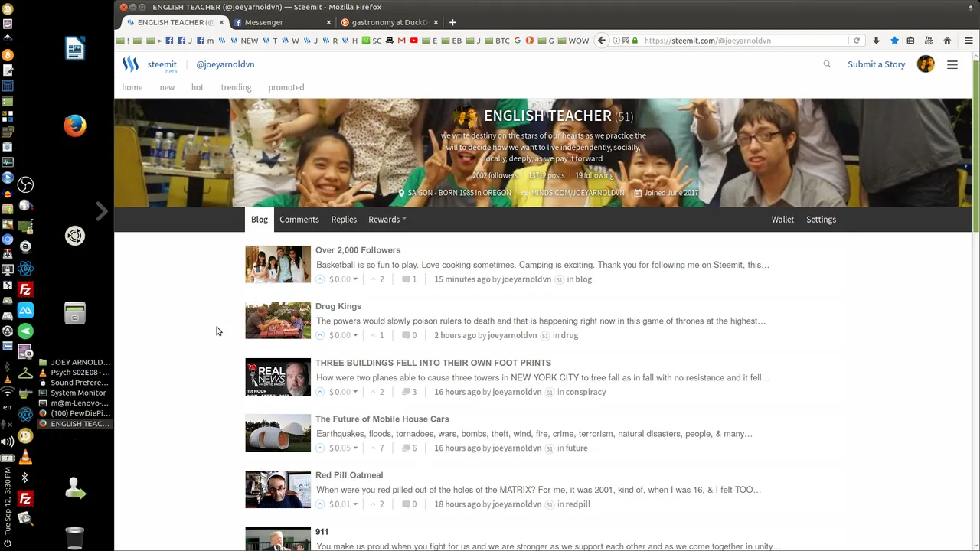The height and width of the screenshot is (551, 980).
Task: Open the Settings tab
Action: tap(821, 220)
